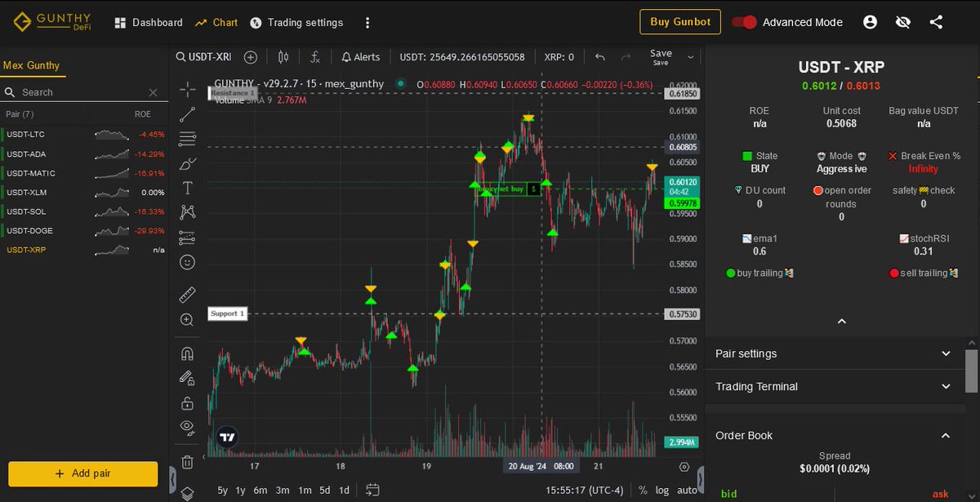
Task: Open the go to date calendar icon
Action: pyautogui.click(x=372, y=491)
